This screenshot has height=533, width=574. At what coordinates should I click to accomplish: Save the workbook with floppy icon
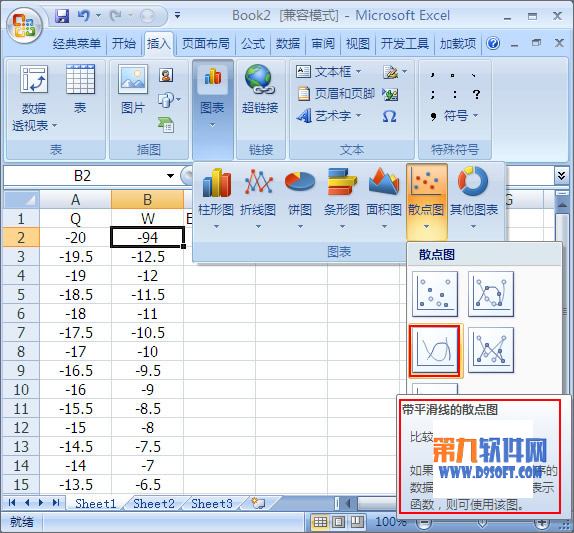(62, 16)
